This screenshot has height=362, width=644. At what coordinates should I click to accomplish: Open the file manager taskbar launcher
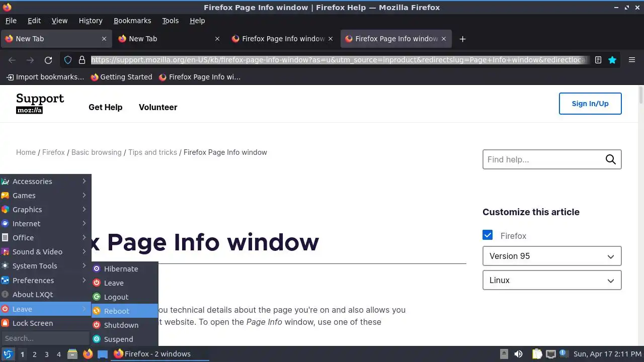pos(72,354)
